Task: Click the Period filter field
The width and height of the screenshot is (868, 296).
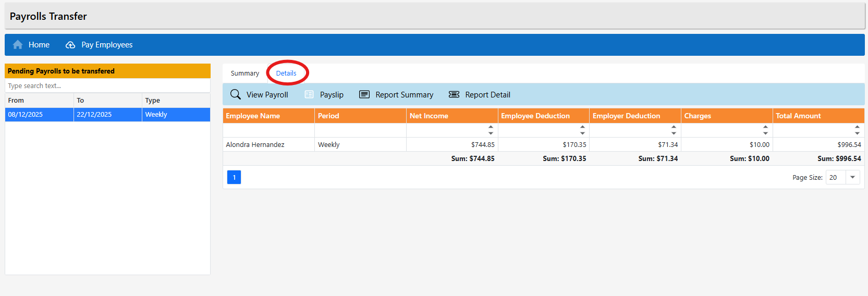Action: coord(360,130)
